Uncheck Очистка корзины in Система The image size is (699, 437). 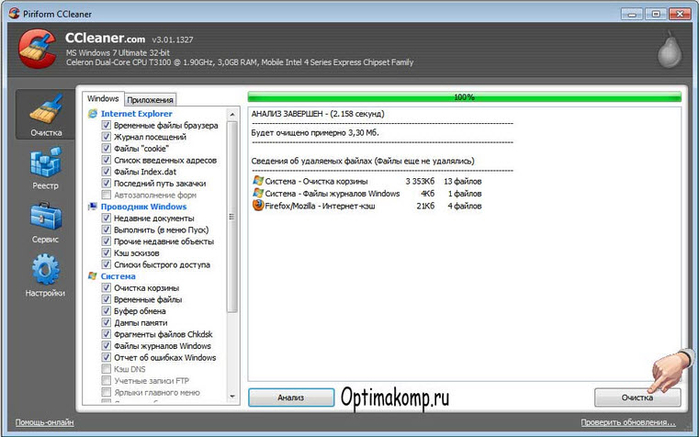tap(106, 288)
